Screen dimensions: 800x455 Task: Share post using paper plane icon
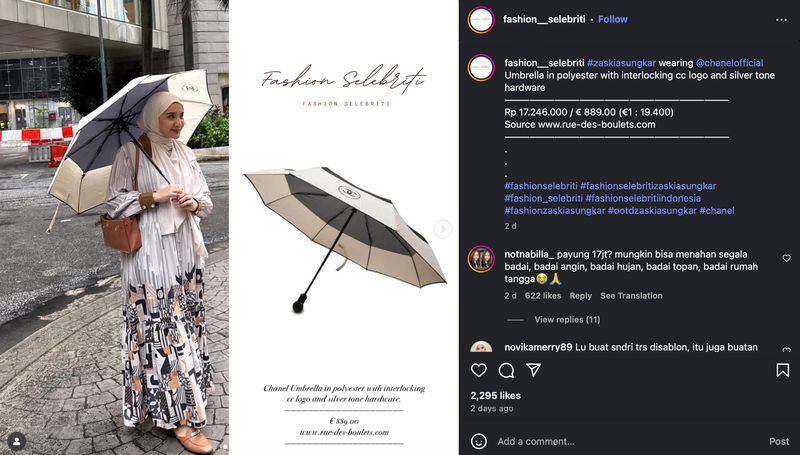(534, 370)
